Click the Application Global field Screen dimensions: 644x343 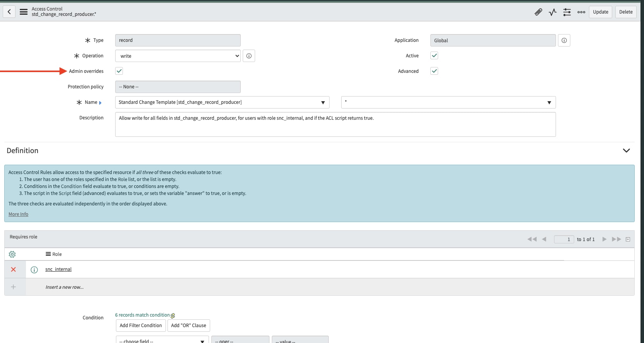pos(493,40)
